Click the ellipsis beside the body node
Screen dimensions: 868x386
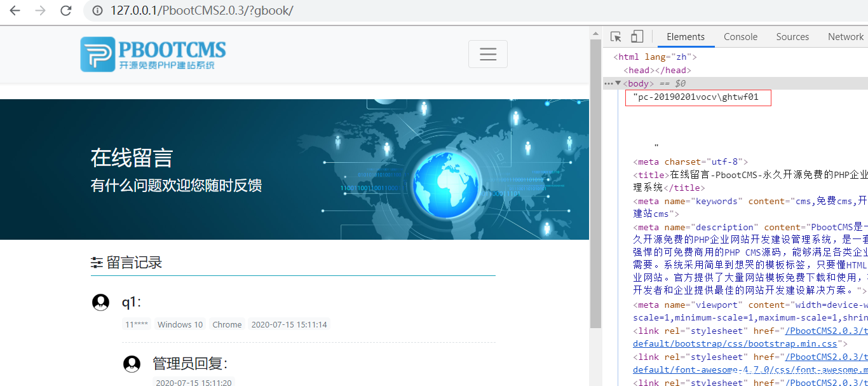point(609,83)
